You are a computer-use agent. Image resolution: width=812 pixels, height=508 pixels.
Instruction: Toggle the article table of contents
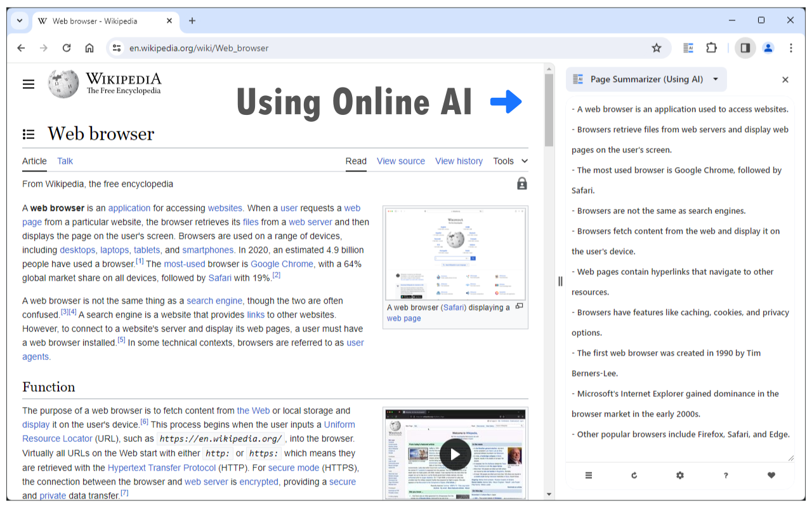click(29, 134)
